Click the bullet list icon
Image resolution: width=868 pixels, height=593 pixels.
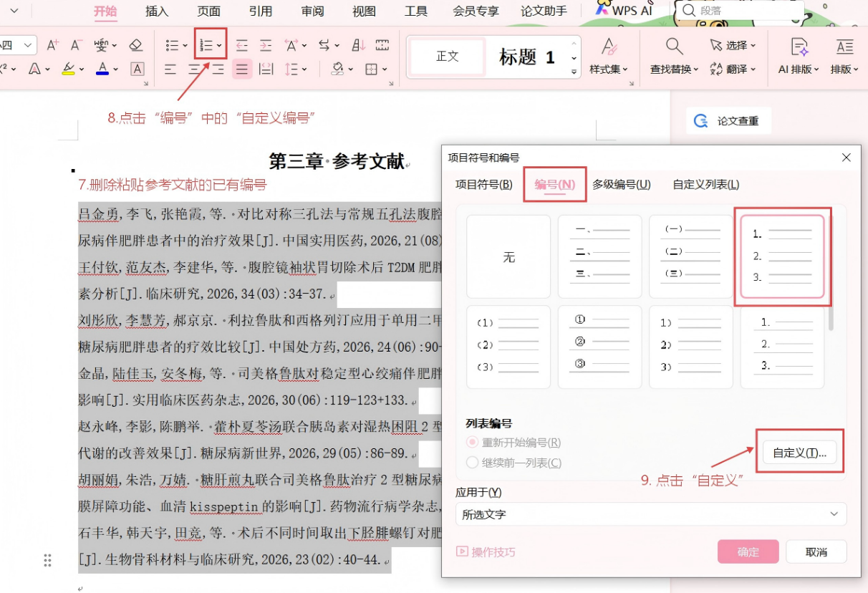point(172,45)
